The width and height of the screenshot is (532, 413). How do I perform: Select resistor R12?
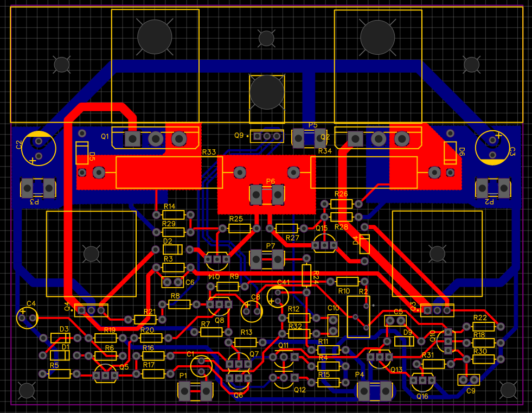(x=299, y=318)
